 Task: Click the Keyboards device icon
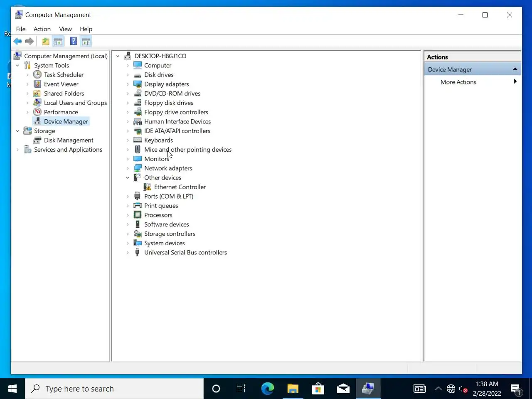pos(138,140)
